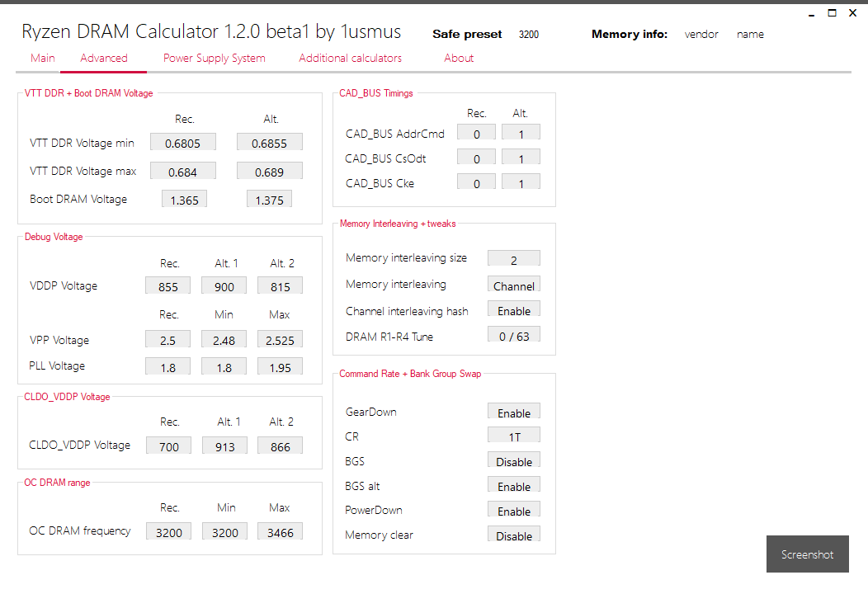Select VTT DDR Voltage max Alt. value 0.689
868x594 pixels.
click(270, 171)
